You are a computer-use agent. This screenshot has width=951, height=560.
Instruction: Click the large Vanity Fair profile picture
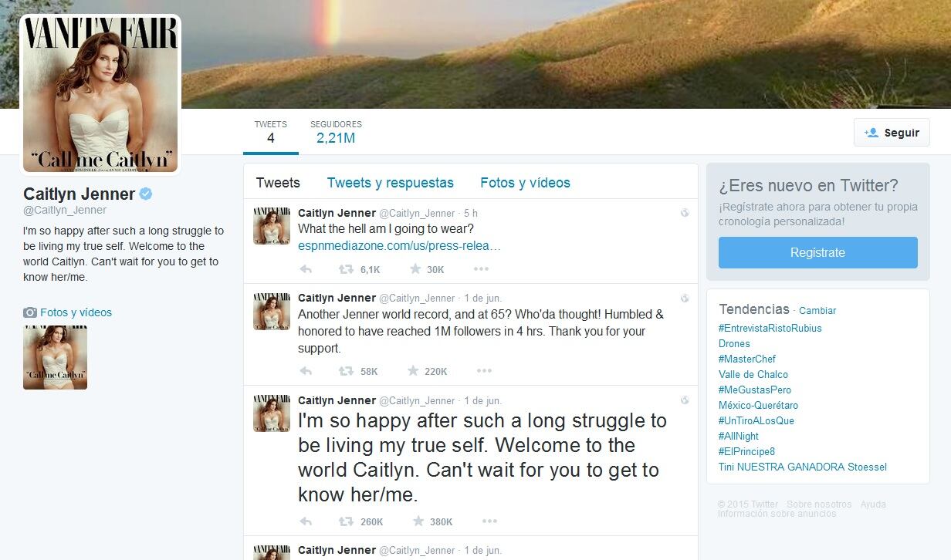point(100,94)
